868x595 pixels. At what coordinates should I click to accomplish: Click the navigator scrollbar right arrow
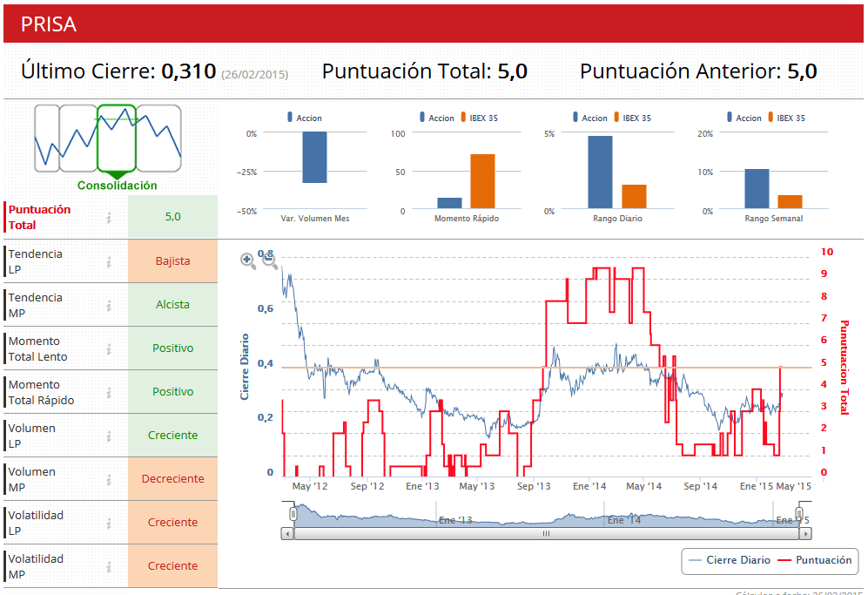tap(805, 533)
